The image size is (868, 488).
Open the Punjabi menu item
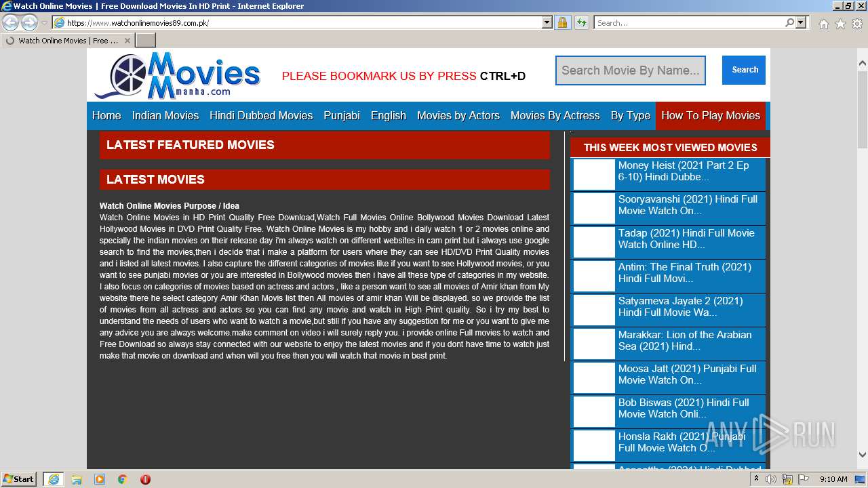point(342,115)
